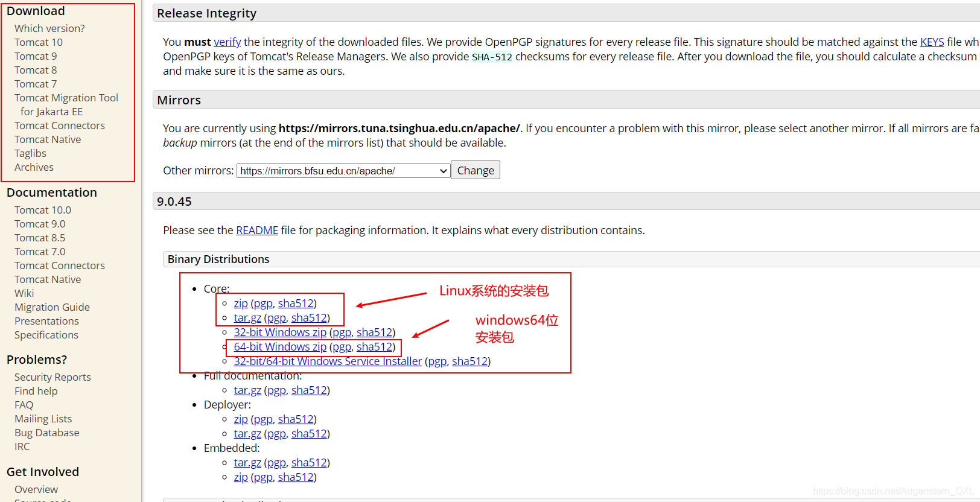Download the Core tar.gz package
The image size is (980, 502).
coord(247,317)
